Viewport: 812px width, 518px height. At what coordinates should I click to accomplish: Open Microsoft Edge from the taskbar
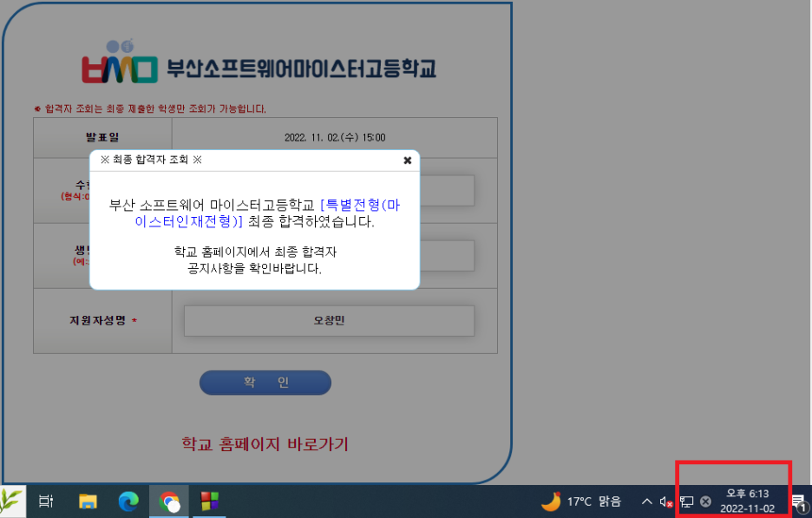[128, 502]
